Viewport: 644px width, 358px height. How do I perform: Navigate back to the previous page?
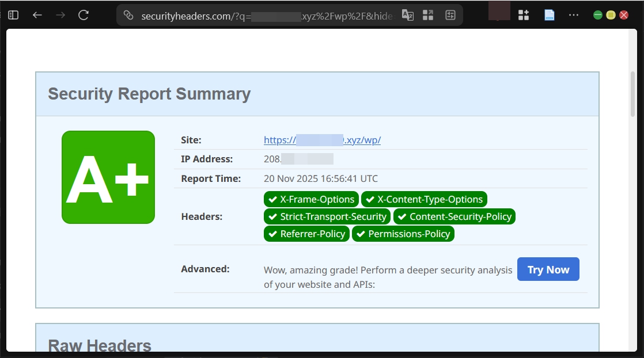point(37,15)
